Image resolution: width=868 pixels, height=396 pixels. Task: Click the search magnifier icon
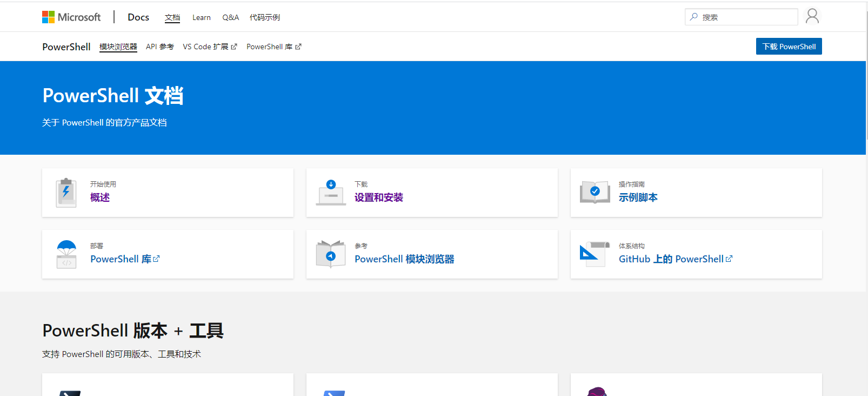click(694, 17)
